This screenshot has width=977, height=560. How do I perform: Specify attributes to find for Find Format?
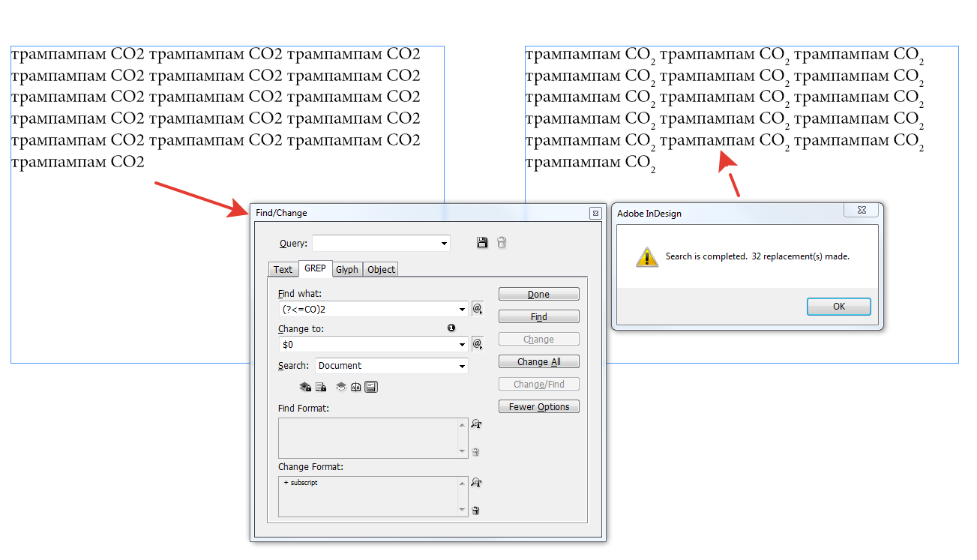[x=475, y=424]
